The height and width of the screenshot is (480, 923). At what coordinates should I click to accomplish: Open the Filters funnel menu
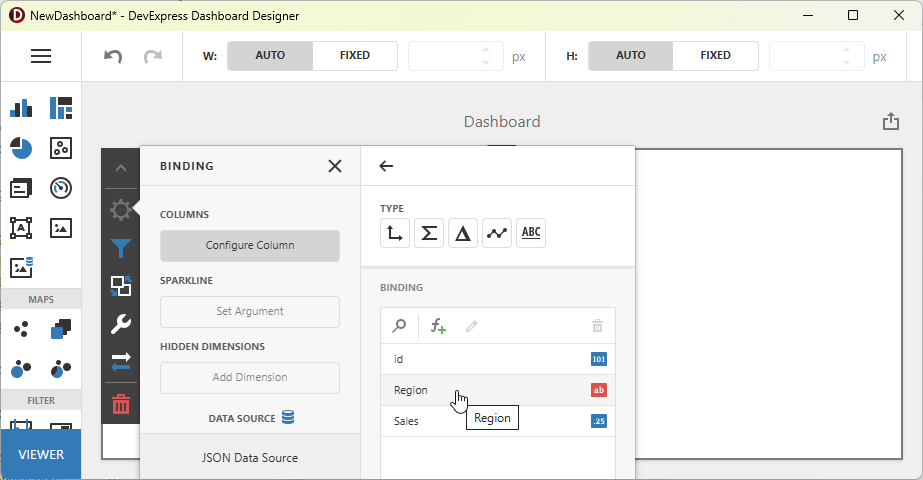coord(121,249)
